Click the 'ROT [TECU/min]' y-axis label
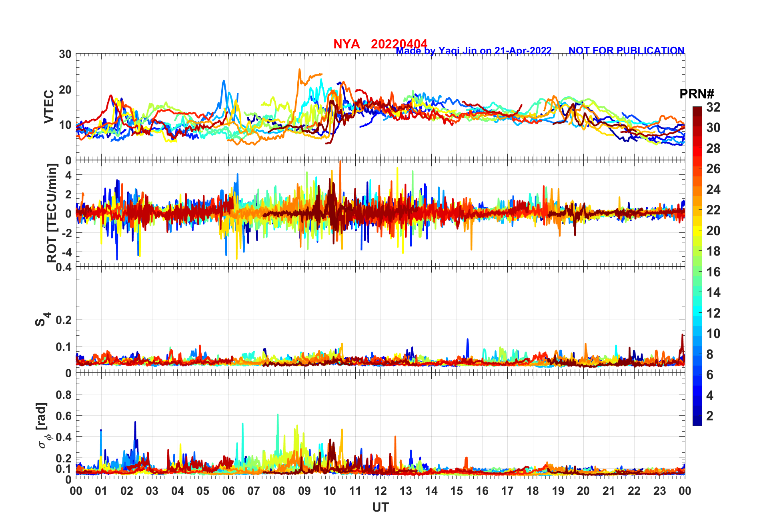Screen dimensions: 761x532 point(52,213)
